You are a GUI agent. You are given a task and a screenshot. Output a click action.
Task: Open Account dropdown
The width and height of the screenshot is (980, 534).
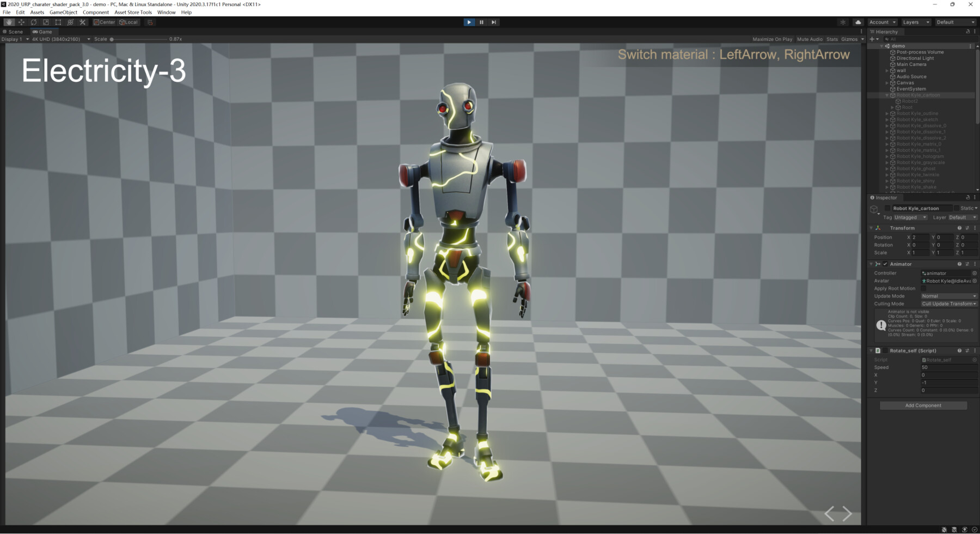[882, 22]
